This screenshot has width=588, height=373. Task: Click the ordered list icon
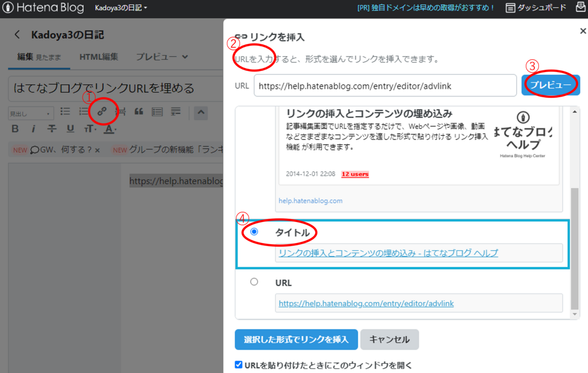click(x=84, y=112)
